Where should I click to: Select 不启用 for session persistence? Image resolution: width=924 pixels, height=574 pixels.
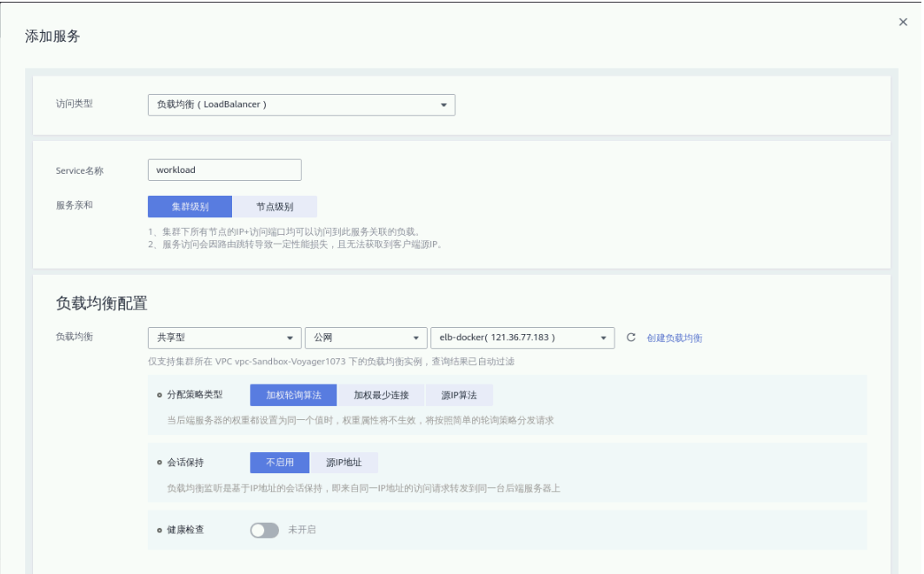280,463
